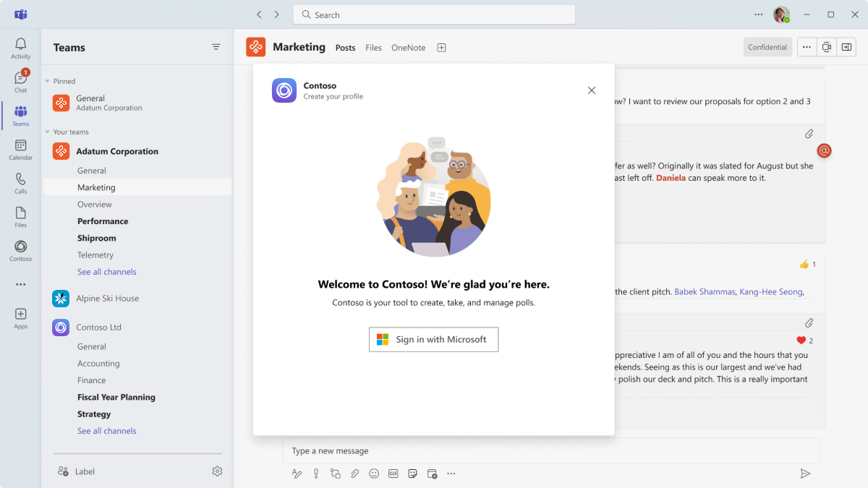The height and width of the screenshot is (488, 868).
Task: Click the Loop components compose icon
Action: (336, 474)
